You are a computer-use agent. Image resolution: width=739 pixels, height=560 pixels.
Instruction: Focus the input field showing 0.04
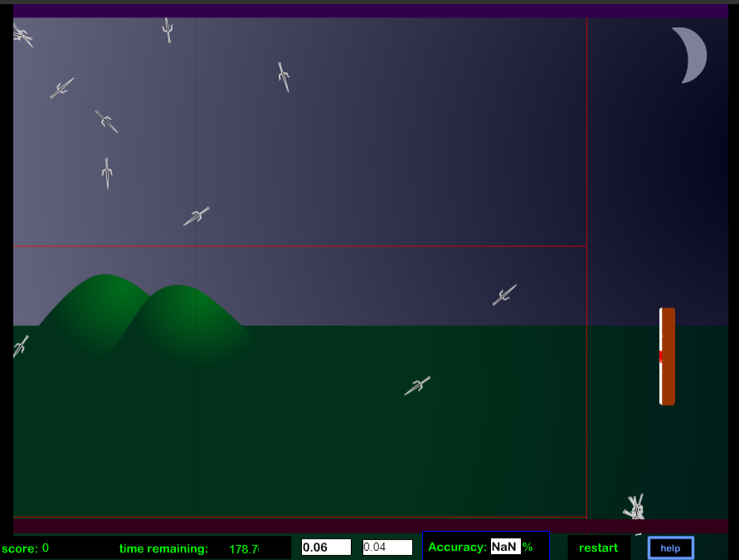click(x=387, y=548)
